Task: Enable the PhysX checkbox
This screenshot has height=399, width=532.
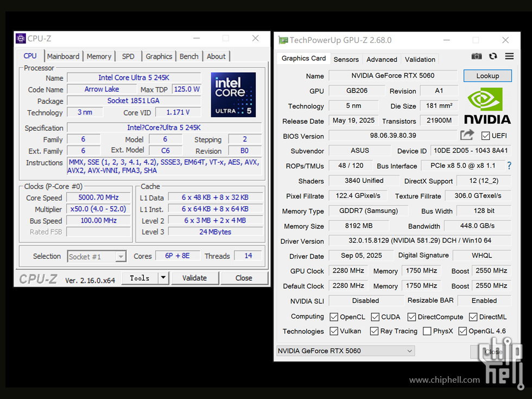Action: coord(427,331)
